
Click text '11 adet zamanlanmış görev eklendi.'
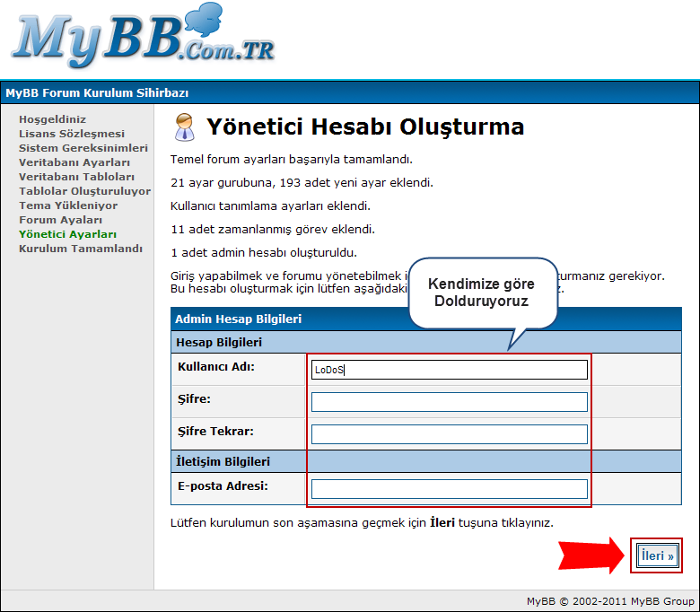(272, 230)
